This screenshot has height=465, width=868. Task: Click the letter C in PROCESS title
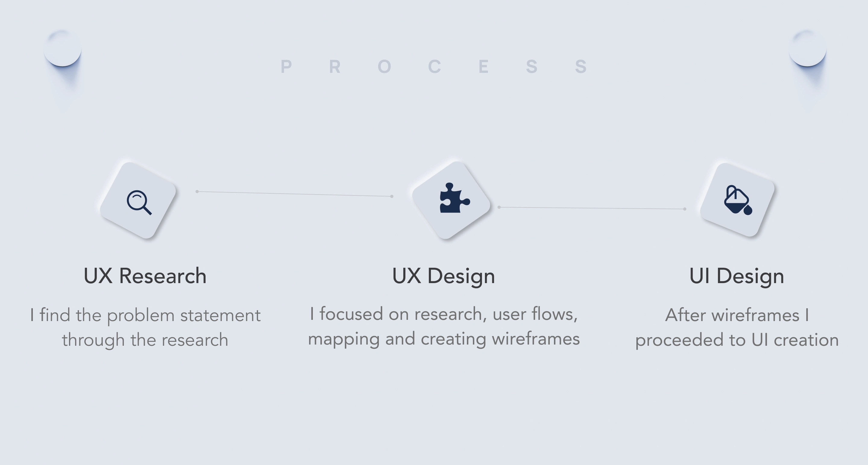coord(434,66)
